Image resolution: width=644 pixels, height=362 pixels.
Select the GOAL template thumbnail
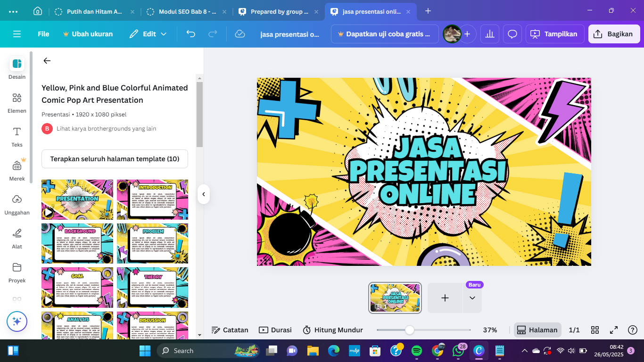pos(77,287)
